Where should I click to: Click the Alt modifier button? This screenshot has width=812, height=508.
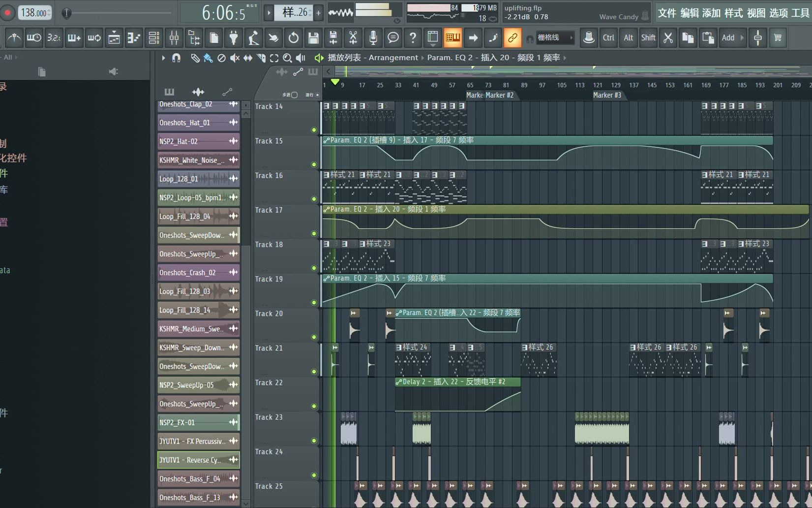pos(629,37)
